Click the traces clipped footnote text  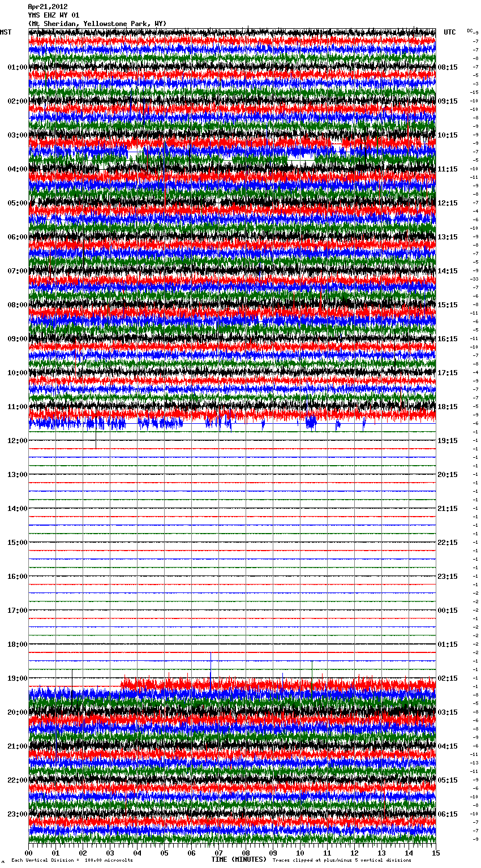pyautogui.click(x=342, y=860)
